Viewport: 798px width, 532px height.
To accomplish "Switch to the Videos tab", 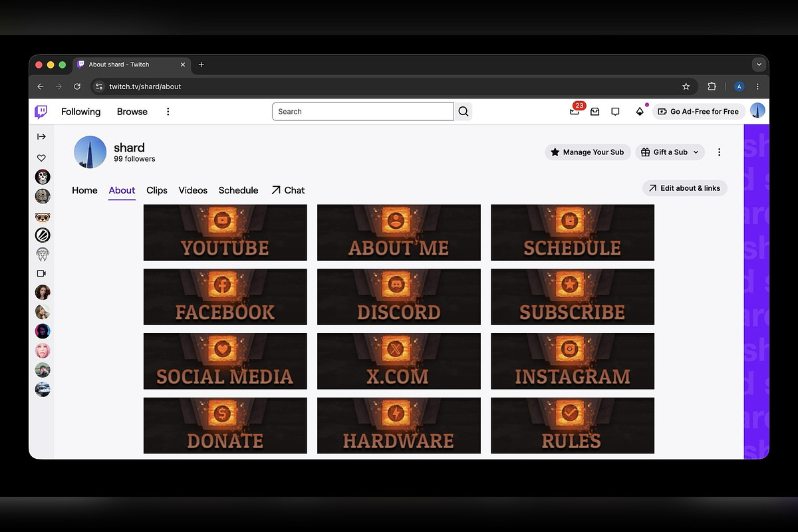I will click(x=193, y=190).
